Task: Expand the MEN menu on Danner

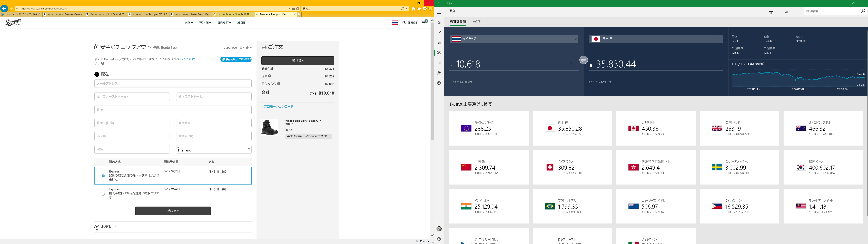Action: tap(189, 23)
